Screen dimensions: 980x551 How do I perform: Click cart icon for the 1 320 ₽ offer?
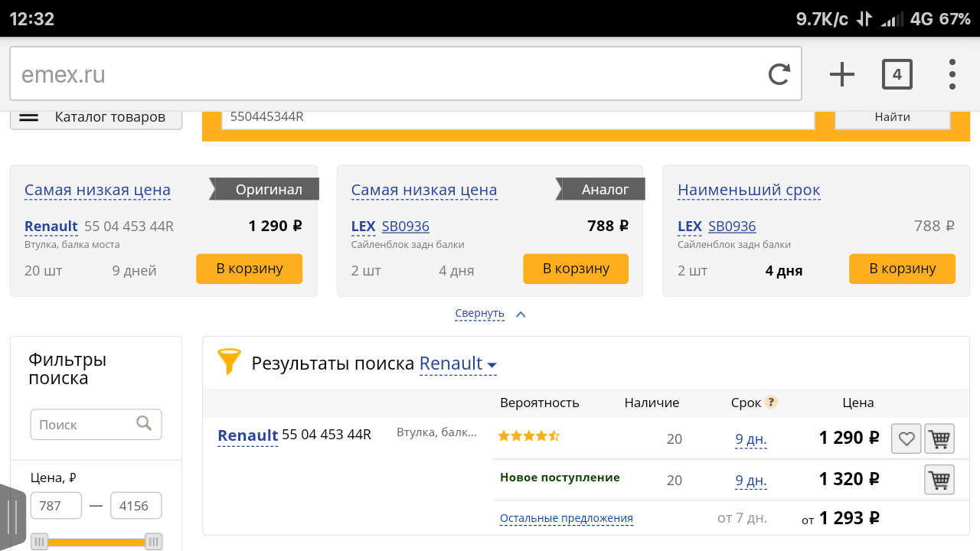click(x=939, y=481)
